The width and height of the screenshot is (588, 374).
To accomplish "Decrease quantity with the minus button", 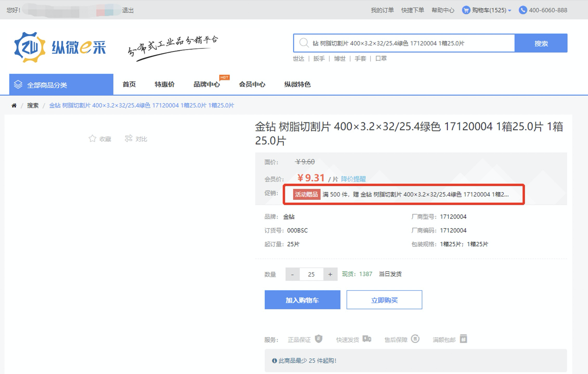I will (x=292, y=274).
